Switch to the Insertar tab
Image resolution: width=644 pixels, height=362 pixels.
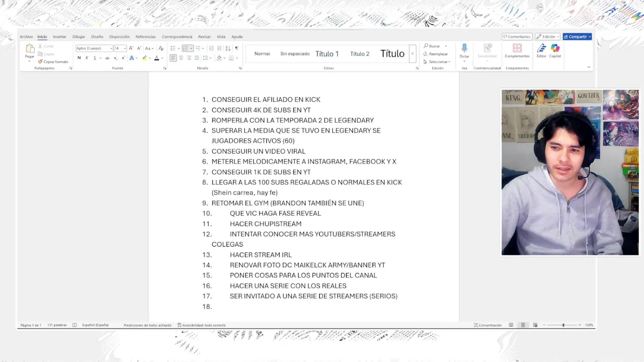pyautogui.click(x=59, y=37)
